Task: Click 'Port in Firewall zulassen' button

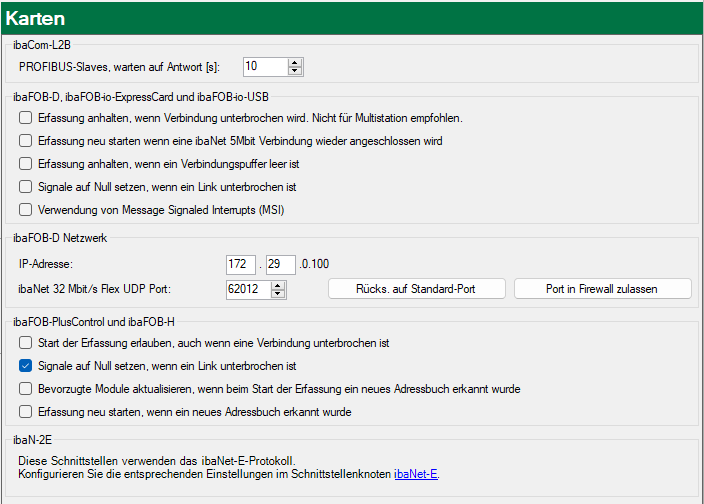Action: coord(603,289)
